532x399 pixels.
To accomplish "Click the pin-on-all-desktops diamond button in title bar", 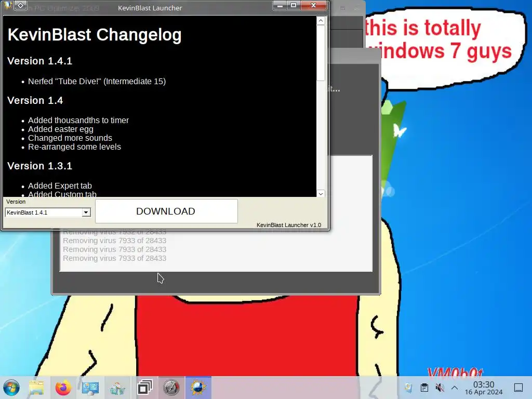I will pyautogui.click(x=21, y=5).
